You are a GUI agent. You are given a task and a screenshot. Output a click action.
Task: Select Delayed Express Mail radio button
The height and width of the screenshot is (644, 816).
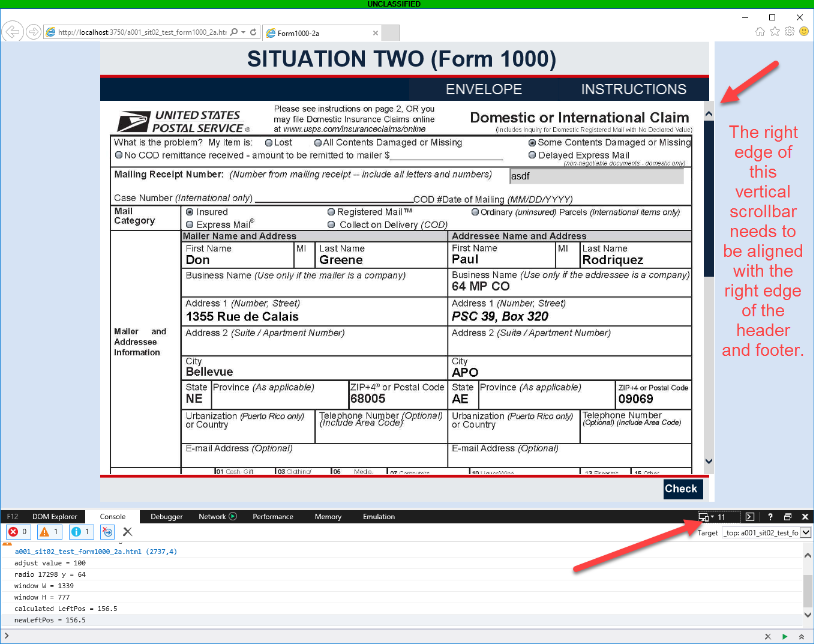(x=532, y=155)
